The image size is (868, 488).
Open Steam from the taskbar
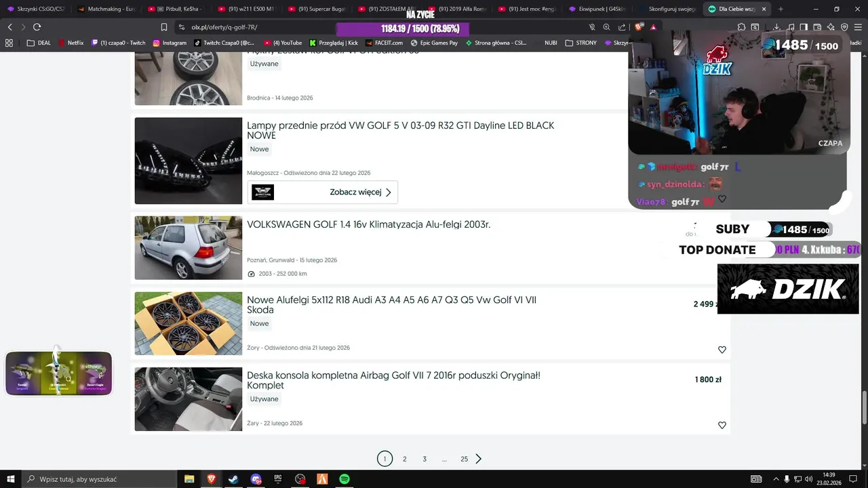coord(233,479)
